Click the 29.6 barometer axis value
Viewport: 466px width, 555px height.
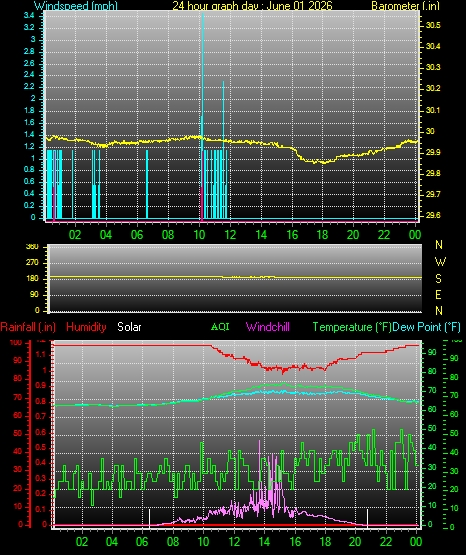pos(433,215)
